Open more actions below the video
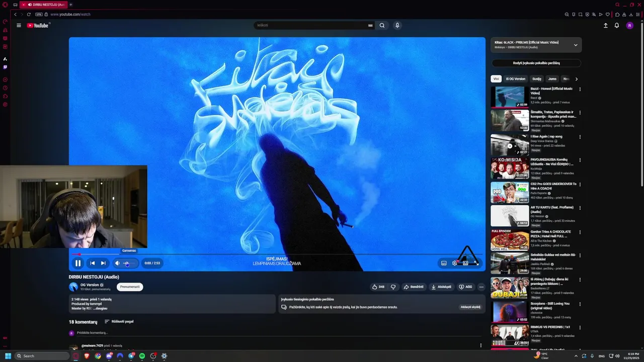The image size is (644, 362). click(481, 287)
